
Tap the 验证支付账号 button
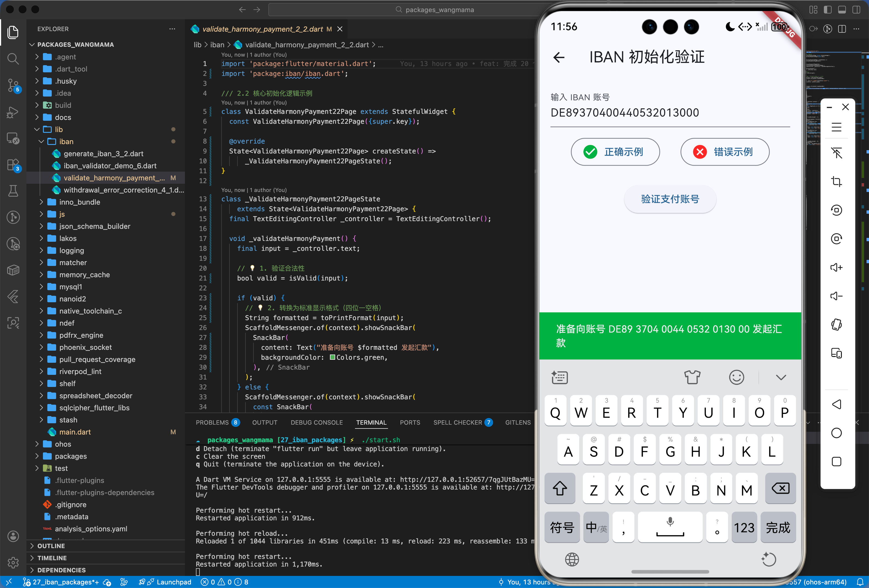coord(670,199)
